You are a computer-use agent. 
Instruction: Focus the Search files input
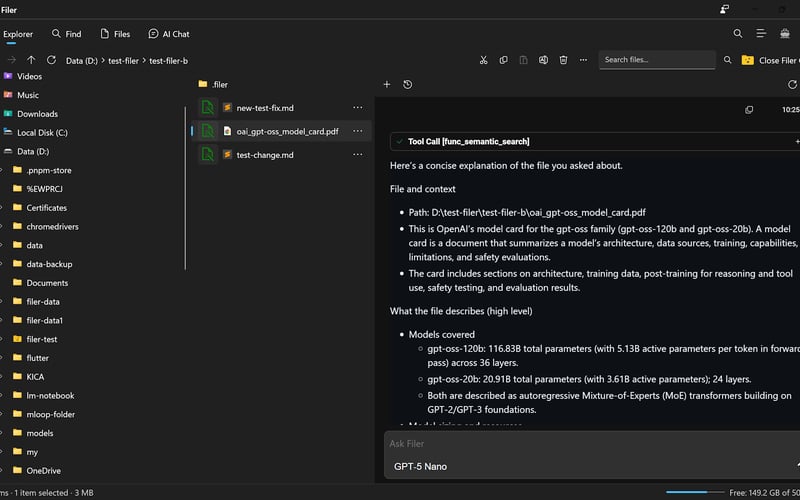click(657, 60)
